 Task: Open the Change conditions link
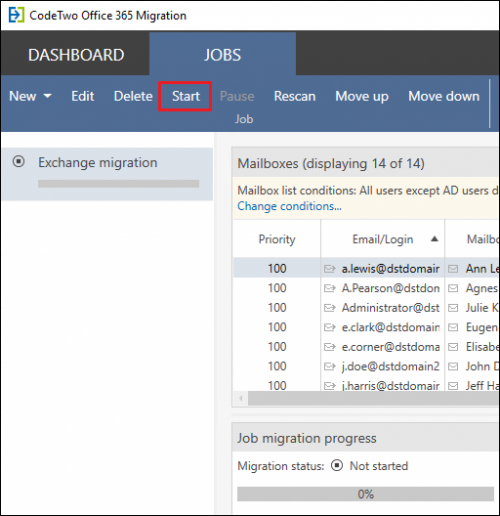[x=289, y=206]
